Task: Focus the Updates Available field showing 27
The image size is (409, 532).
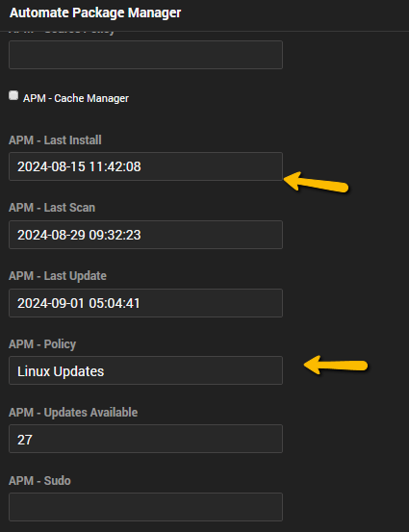Action: [145, 439]
